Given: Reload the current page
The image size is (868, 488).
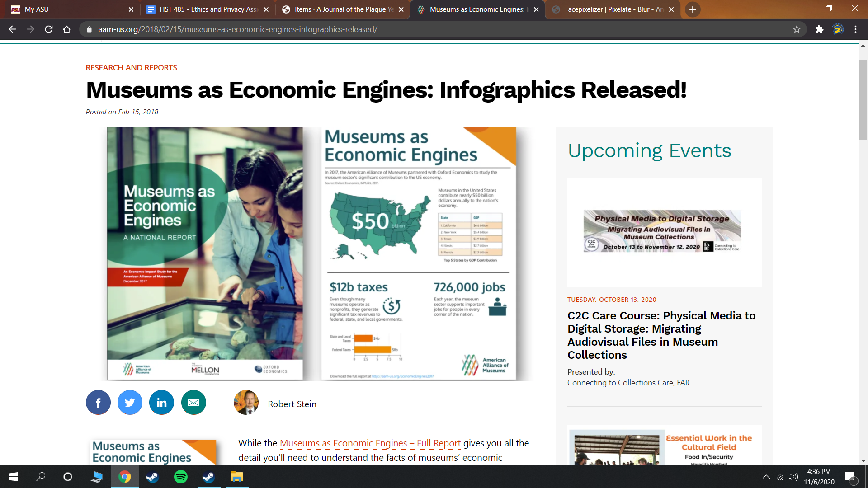Looking at the screenshot, I should pyautogui.click(x=49, y=29).
